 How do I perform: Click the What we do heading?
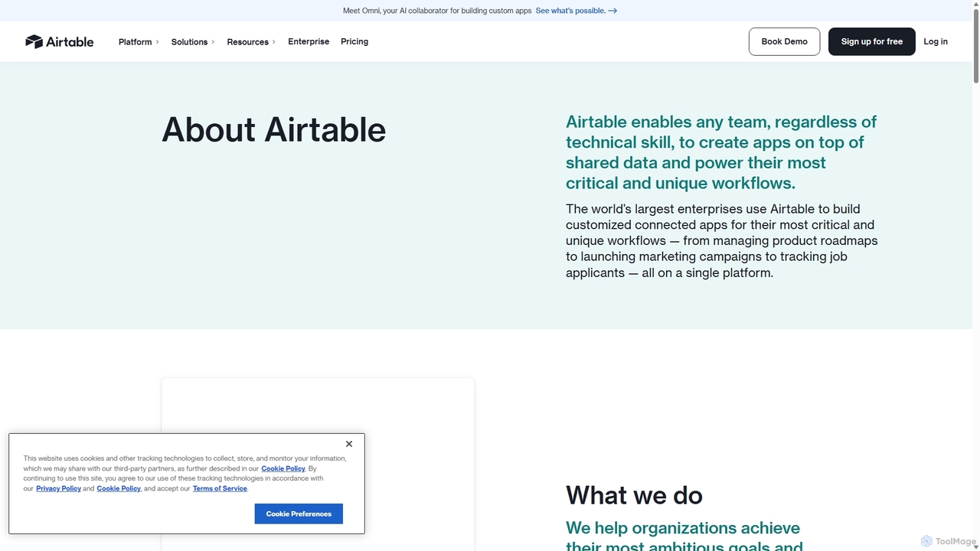coord(634,495)
